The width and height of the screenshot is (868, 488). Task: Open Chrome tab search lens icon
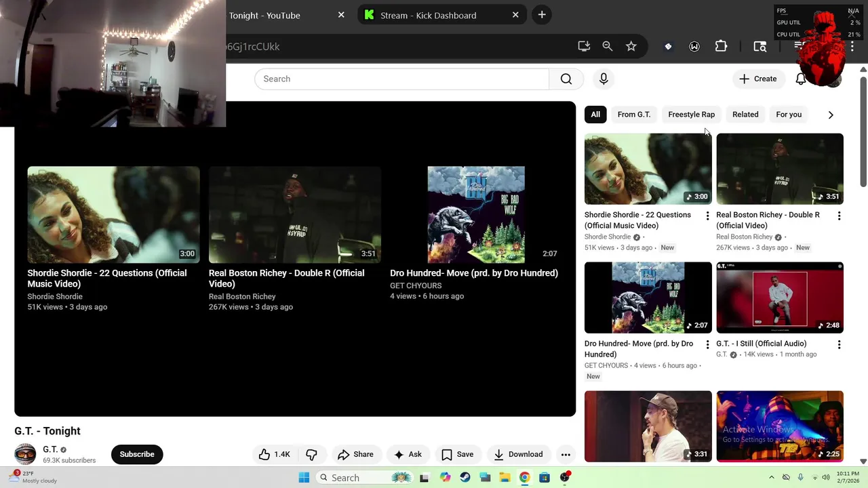coord(760,46)
